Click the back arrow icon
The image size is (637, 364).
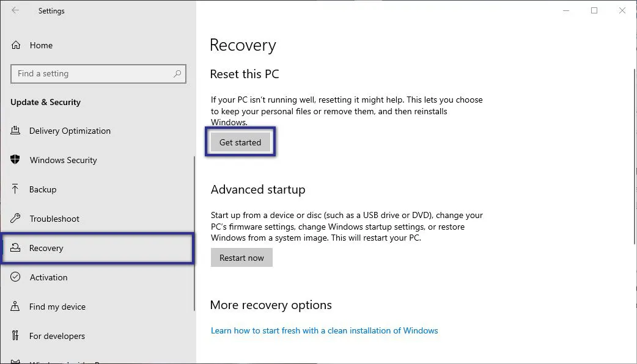pos(15,10)
